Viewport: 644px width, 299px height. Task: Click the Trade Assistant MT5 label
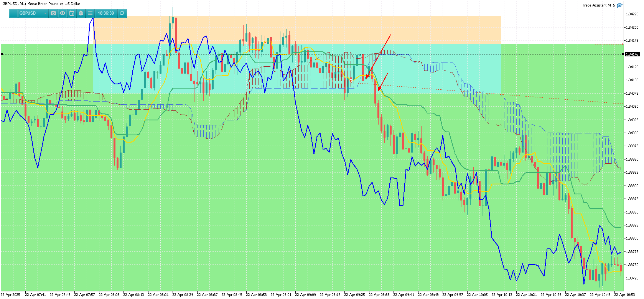point(598,5)
